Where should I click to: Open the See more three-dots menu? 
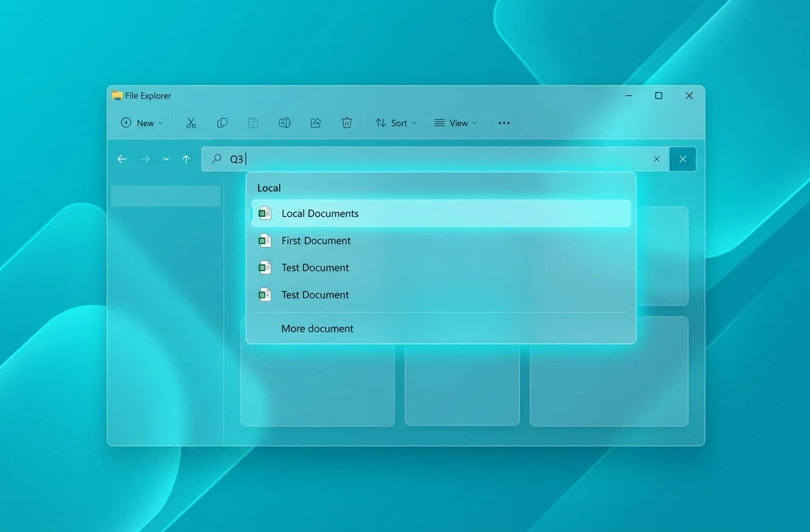click(x=505, y=123)
